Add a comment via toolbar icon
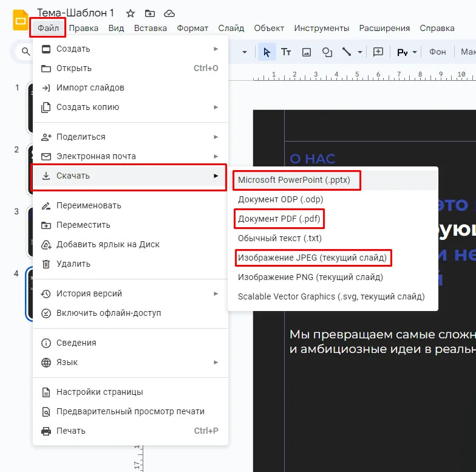Image resolution: width=476 pixels, height=472 pixels. click(378, 52)
